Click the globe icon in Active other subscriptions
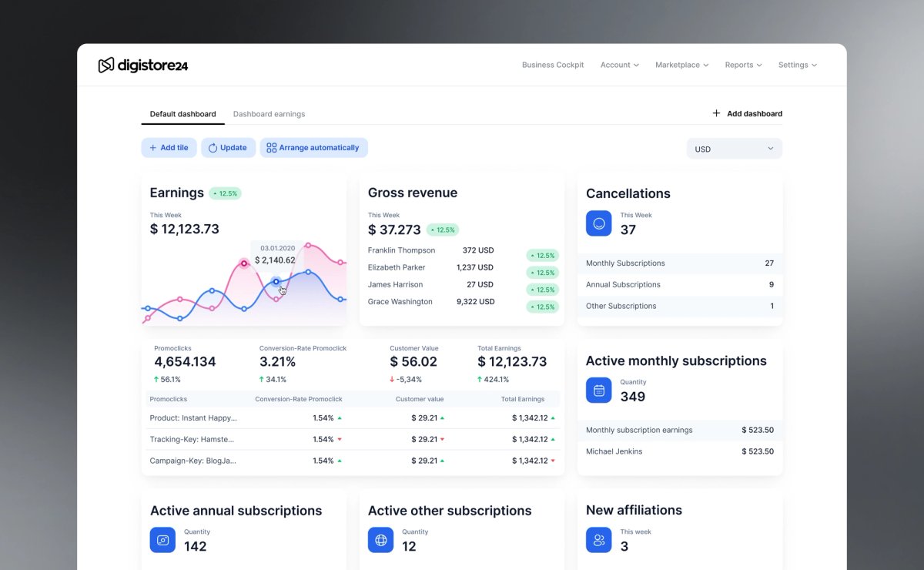Image resolution: width=924 pixels, height=570 pixels. point(380,540)
